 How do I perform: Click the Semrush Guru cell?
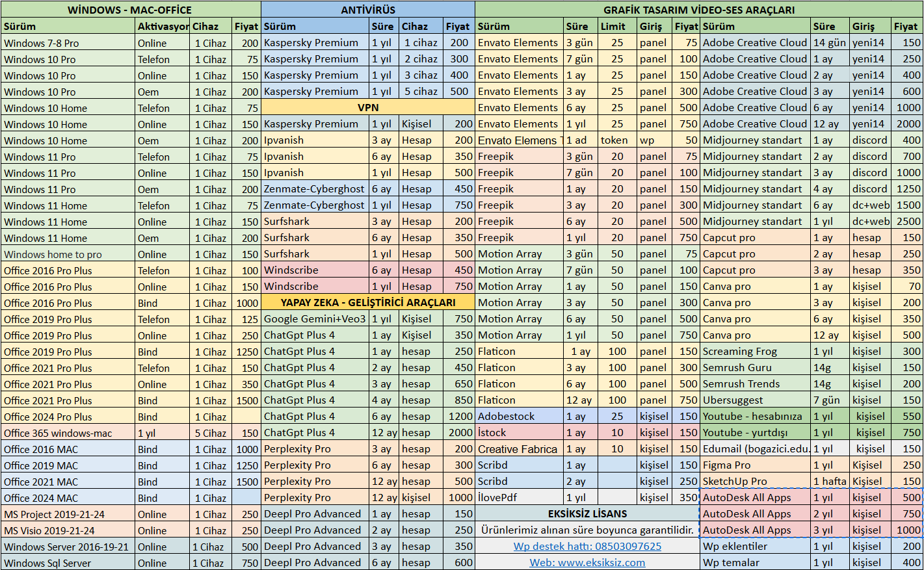[x=756, y=367]
